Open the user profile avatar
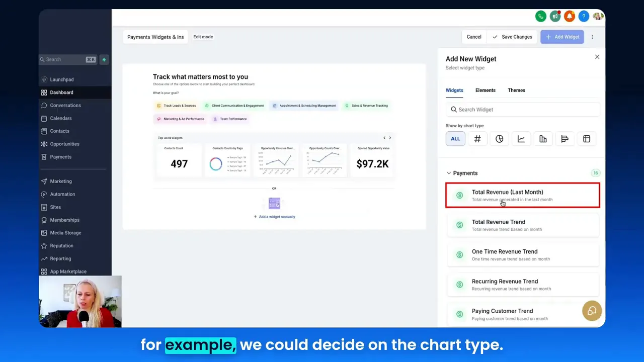 click(x=598, y=17)
